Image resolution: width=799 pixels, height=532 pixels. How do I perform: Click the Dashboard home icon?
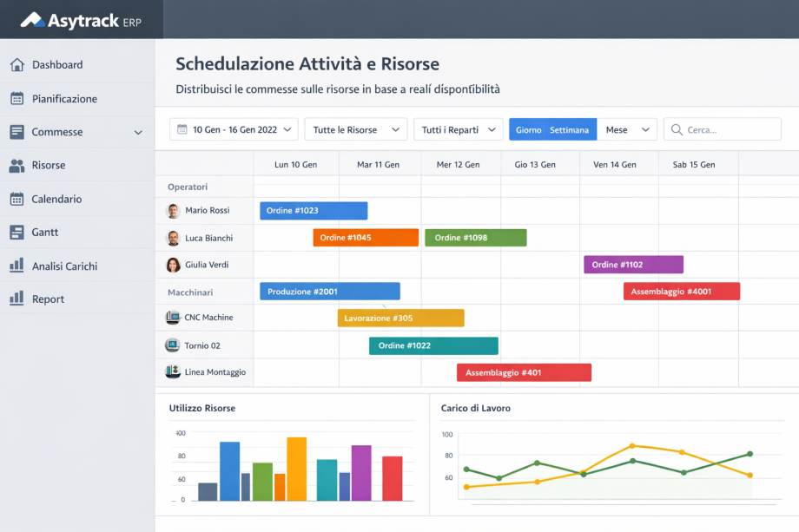[x=17, y=64]
